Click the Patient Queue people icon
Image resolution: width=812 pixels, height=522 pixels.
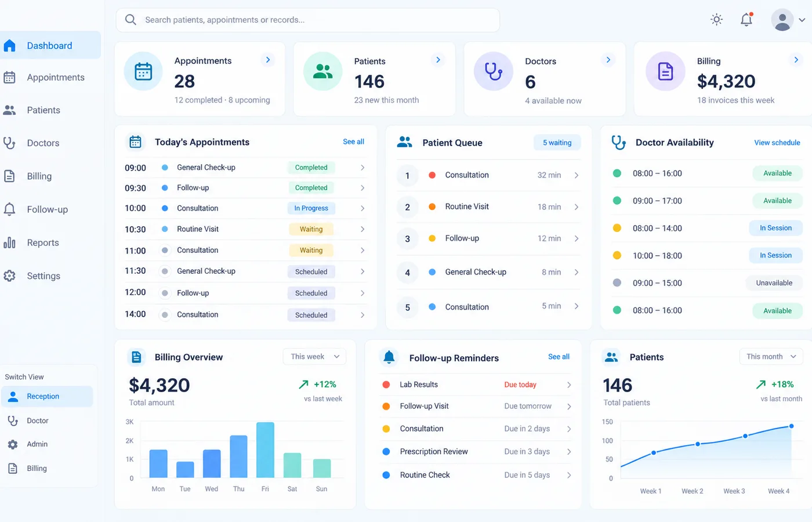click(404, 142)
